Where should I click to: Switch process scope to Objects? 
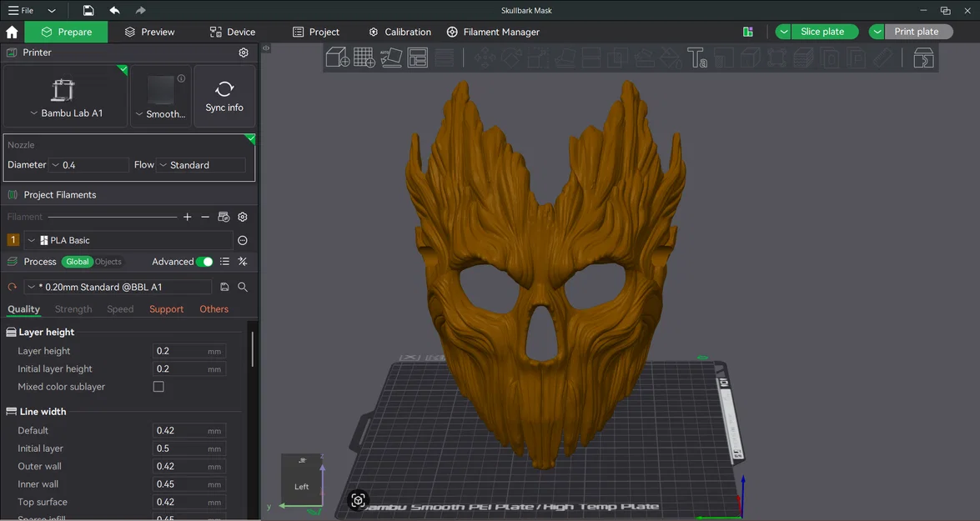pos(108,262)
